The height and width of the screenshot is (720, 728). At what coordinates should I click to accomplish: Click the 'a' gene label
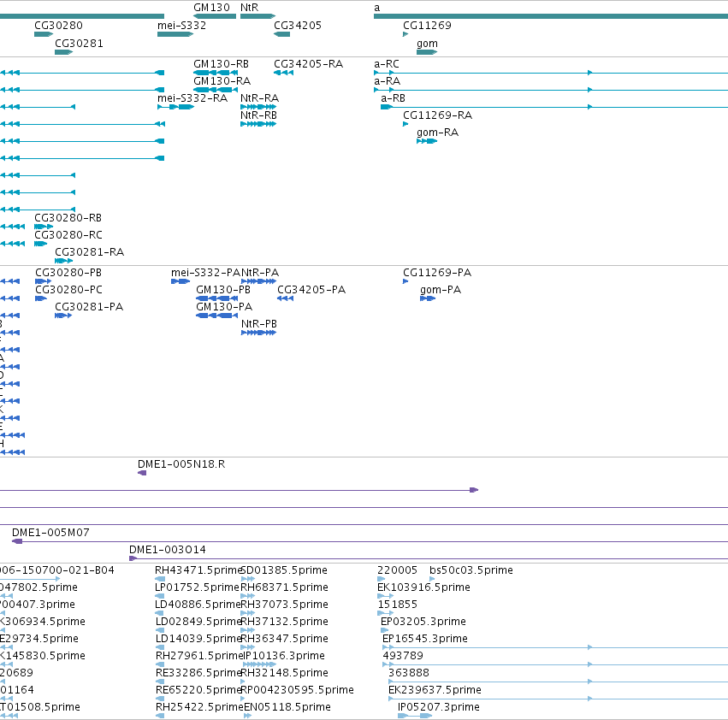tap(377, 8)
